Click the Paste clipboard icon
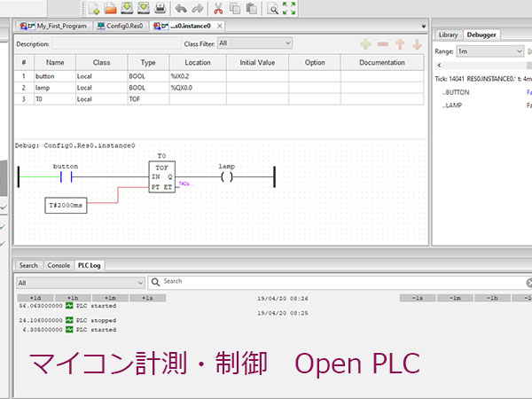The image size is (532, 399). [252, 9]
